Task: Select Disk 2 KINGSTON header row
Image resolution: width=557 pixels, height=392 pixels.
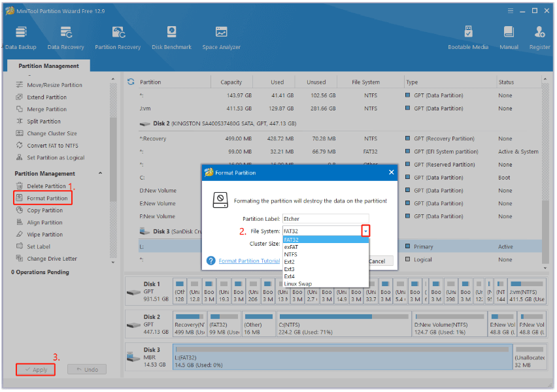Action: [x=340, y=123]
